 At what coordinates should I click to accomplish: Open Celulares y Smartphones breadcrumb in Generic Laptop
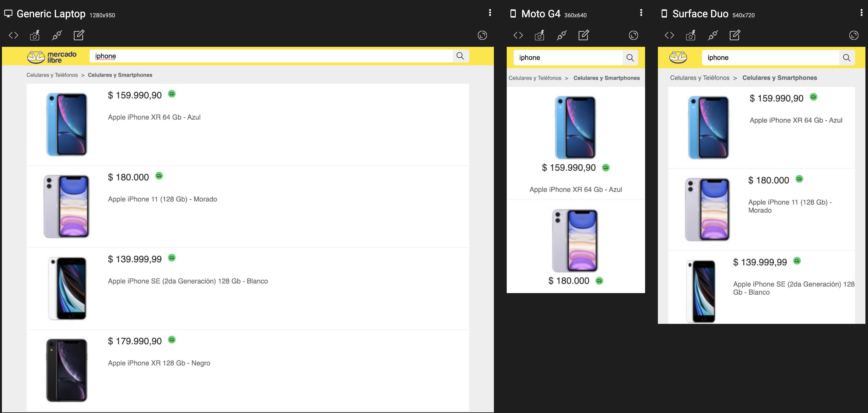pos(120,75)
